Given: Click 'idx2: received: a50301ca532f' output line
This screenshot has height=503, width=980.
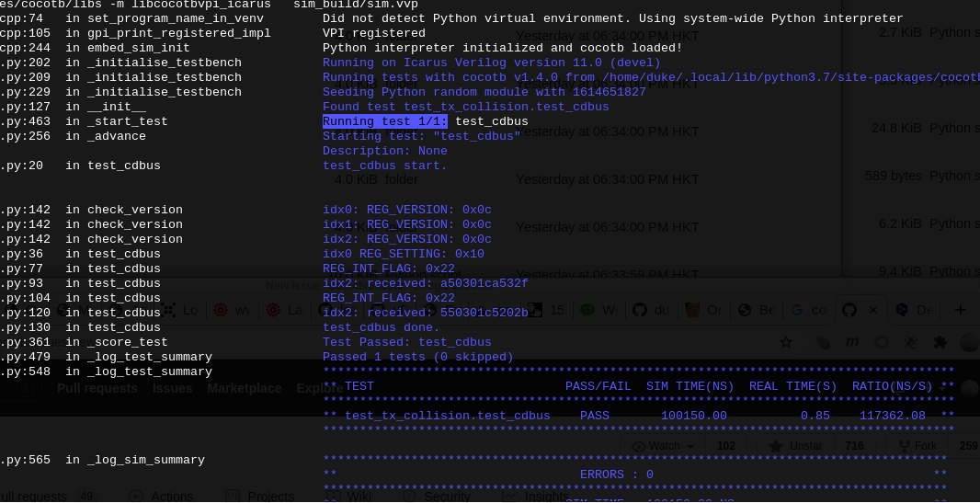Looking at the screenshot, I should click(425, 283).
